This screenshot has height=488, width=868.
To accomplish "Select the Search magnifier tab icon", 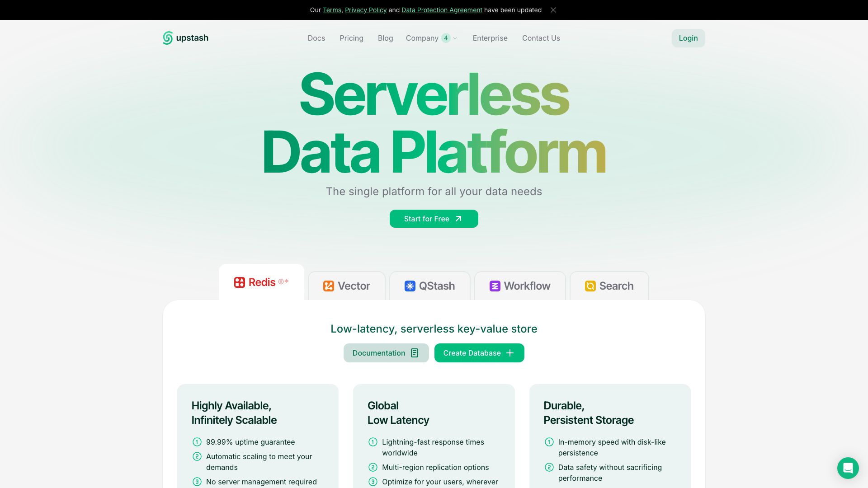I will pos(590,286).
